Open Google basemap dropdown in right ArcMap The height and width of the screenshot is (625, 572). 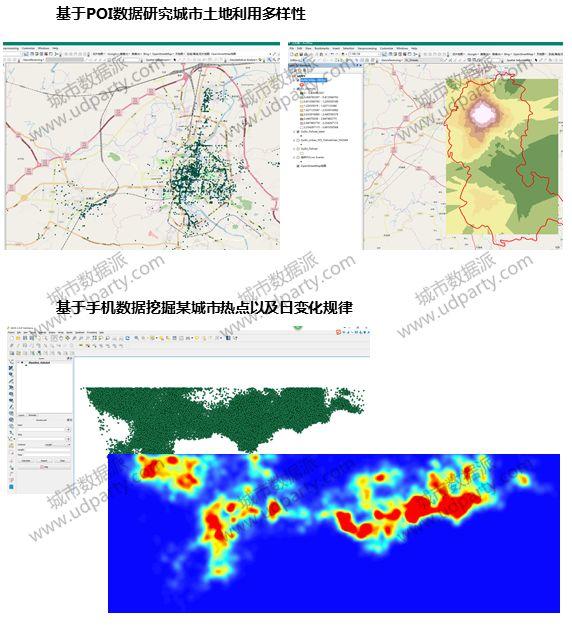pos(472,54)
